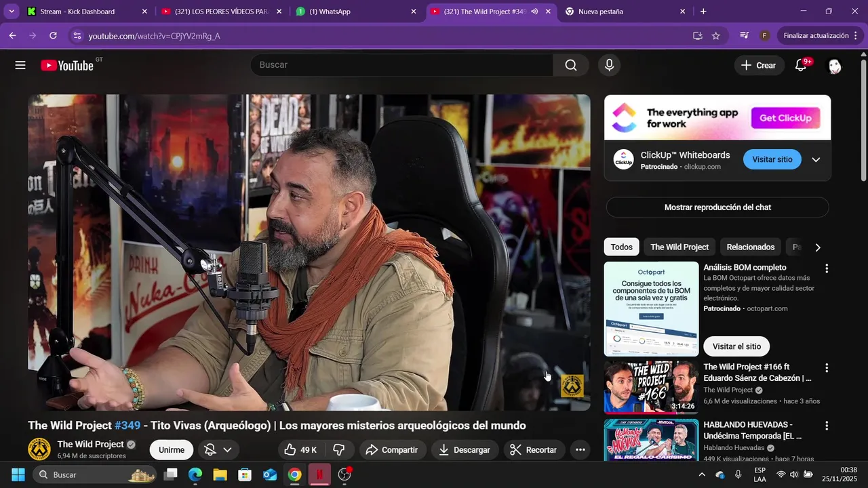Show hidden system tray icons

[702, 474]
